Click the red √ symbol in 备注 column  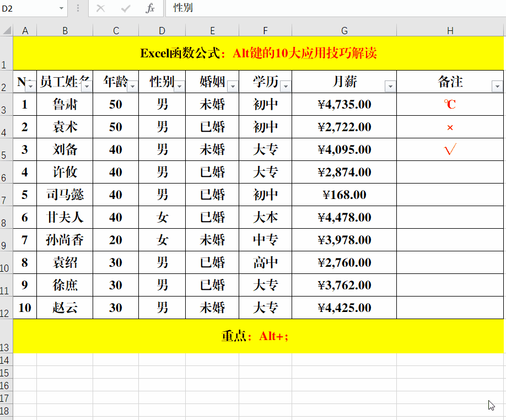coord(450,149)
